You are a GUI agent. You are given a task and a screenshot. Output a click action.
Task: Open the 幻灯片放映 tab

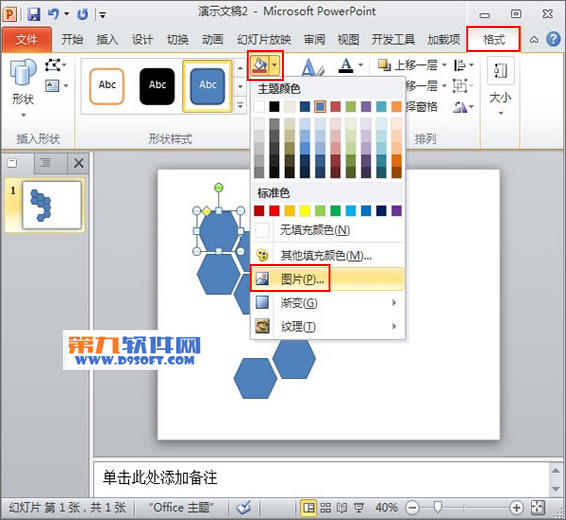(x=264, y=39)
